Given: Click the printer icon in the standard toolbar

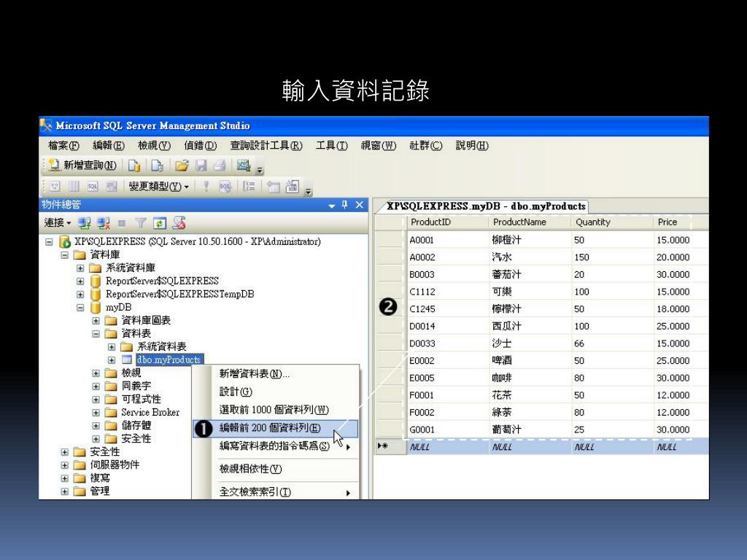Looking at the screenshot, I should click(220, 166).
